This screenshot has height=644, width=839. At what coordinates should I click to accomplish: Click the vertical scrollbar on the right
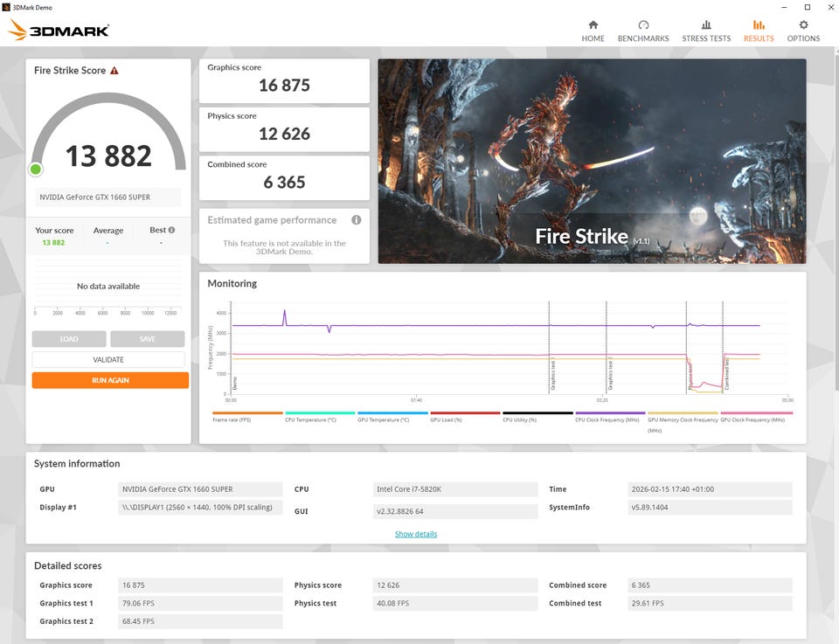(x=834, y=218)
